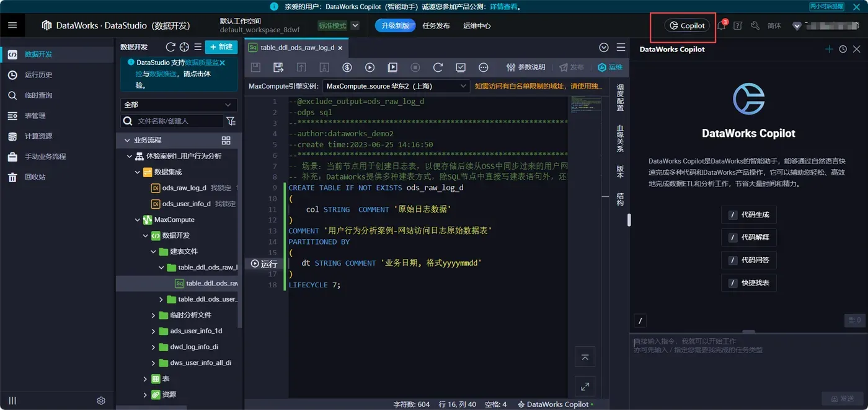Open the MaxCompute引擎实例 dropdown

coord(396,86)
